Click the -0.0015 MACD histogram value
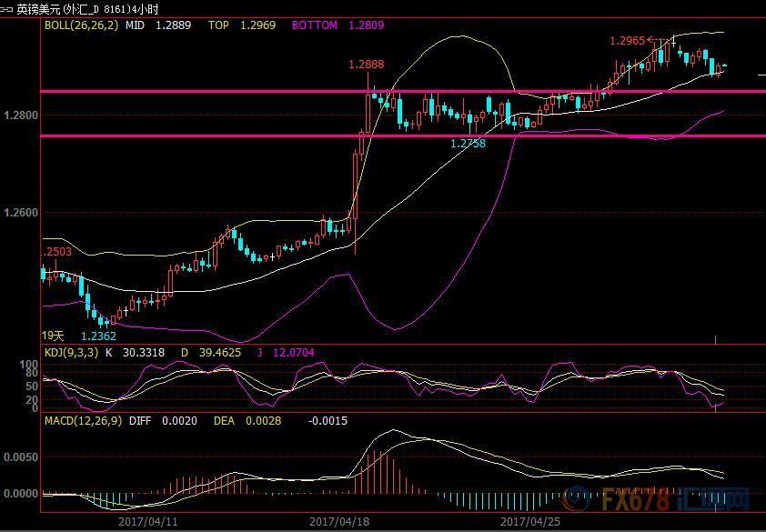 (328, 421)
